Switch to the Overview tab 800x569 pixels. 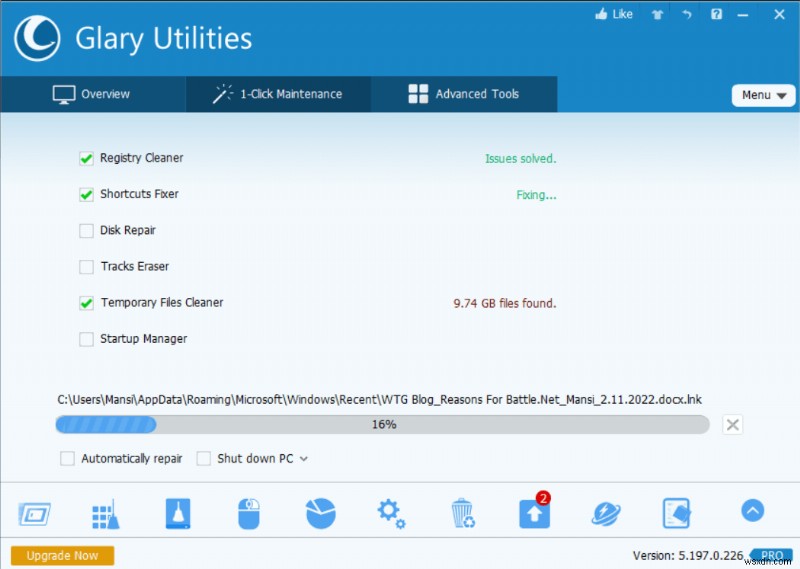pyautogui.click(x=93, y=94)
